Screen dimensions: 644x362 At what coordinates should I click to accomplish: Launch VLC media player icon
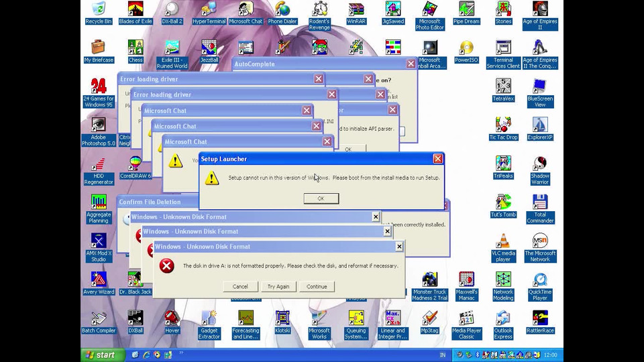click(503, 247)
